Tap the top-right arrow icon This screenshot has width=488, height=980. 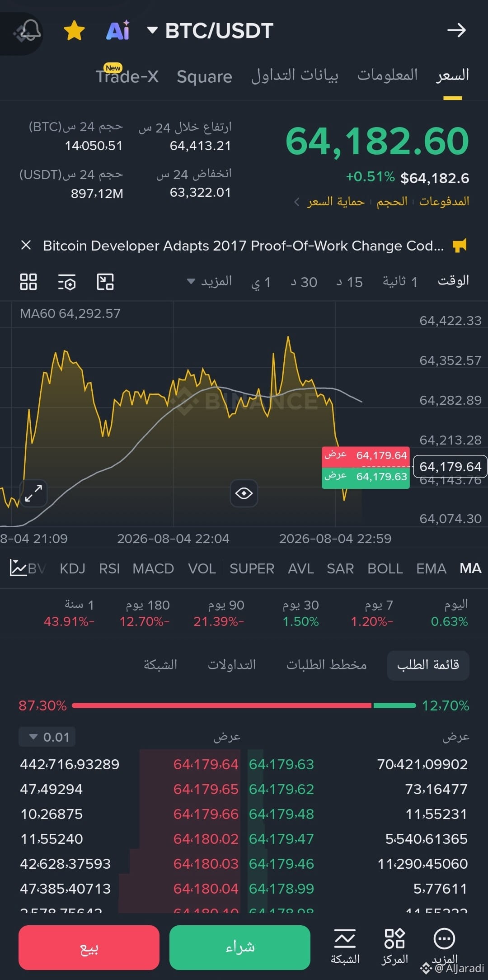point(456,31)
